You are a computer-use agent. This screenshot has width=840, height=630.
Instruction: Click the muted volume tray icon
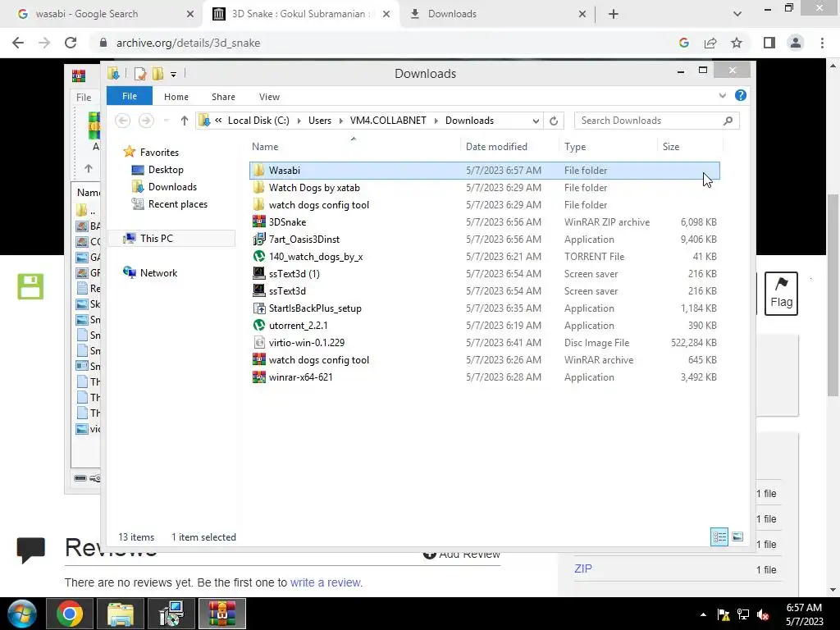[x=763, y=614]
